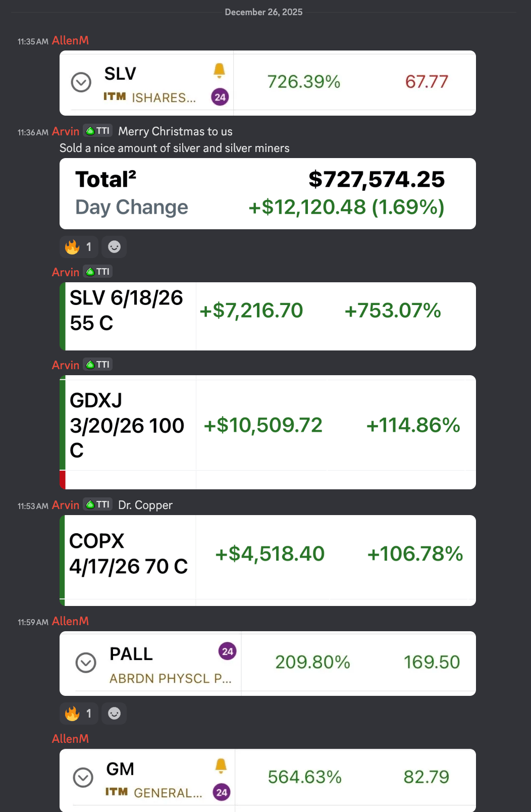Click the December 26, 2025 date divider
Viewport: 531px width, 812px height.
(263, 12)
